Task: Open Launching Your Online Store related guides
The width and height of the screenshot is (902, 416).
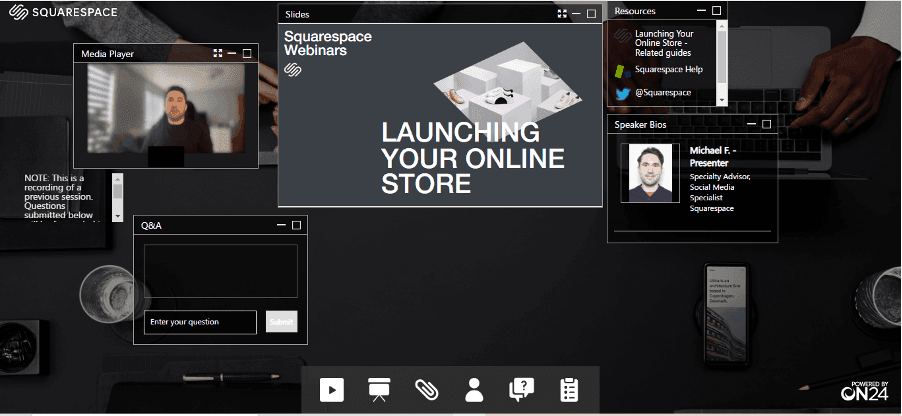Action: [664, 43]
